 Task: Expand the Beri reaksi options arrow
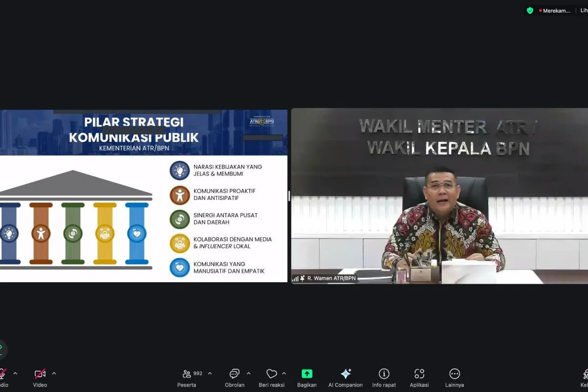tap(284, 373)
